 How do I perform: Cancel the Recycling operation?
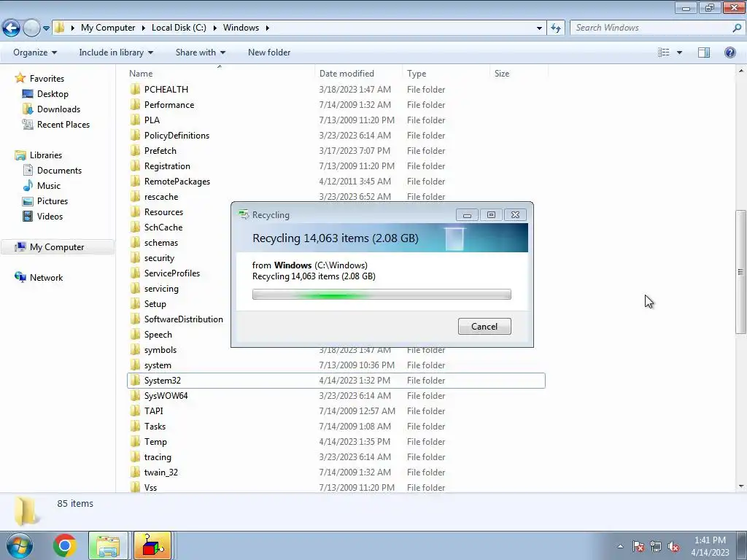tap(484, 326)
